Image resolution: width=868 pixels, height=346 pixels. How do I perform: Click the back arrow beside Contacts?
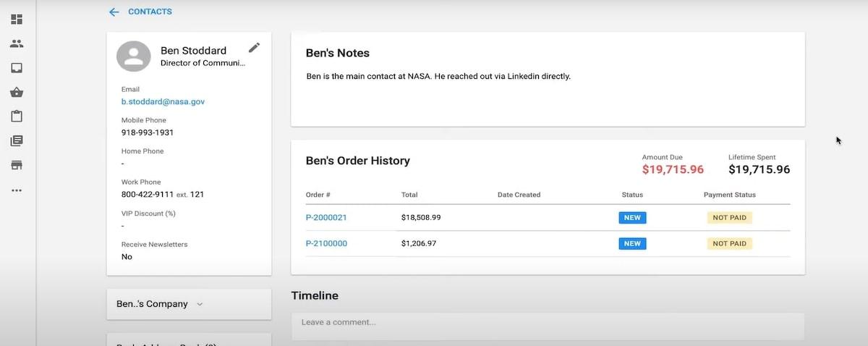[114, 12]
